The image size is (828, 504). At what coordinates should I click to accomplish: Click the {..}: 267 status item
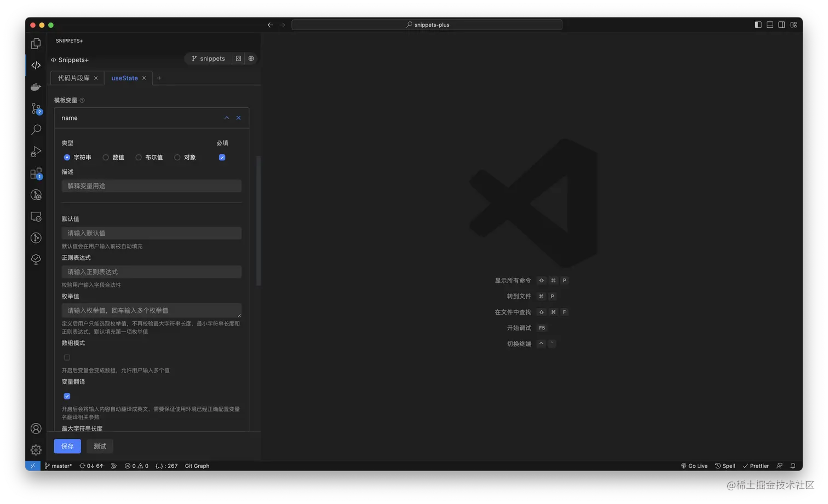(166, 466)
